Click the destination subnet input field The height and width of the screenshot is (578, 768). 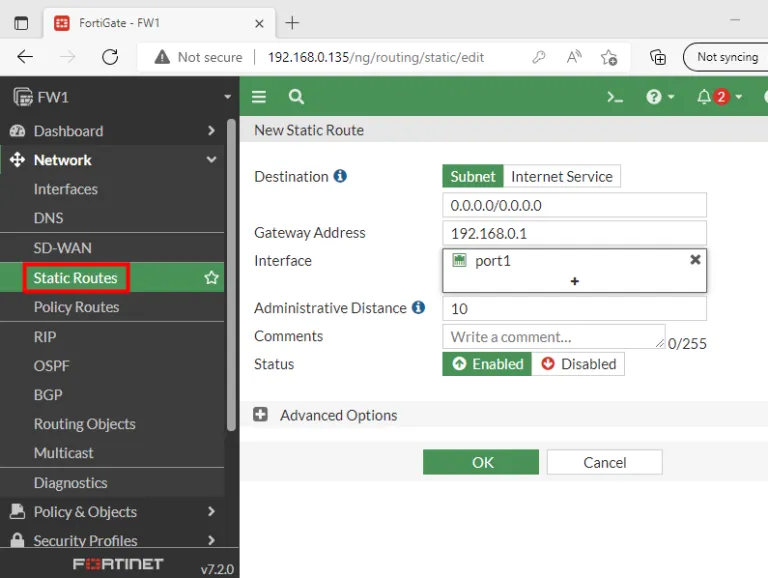tap(574, 205)
